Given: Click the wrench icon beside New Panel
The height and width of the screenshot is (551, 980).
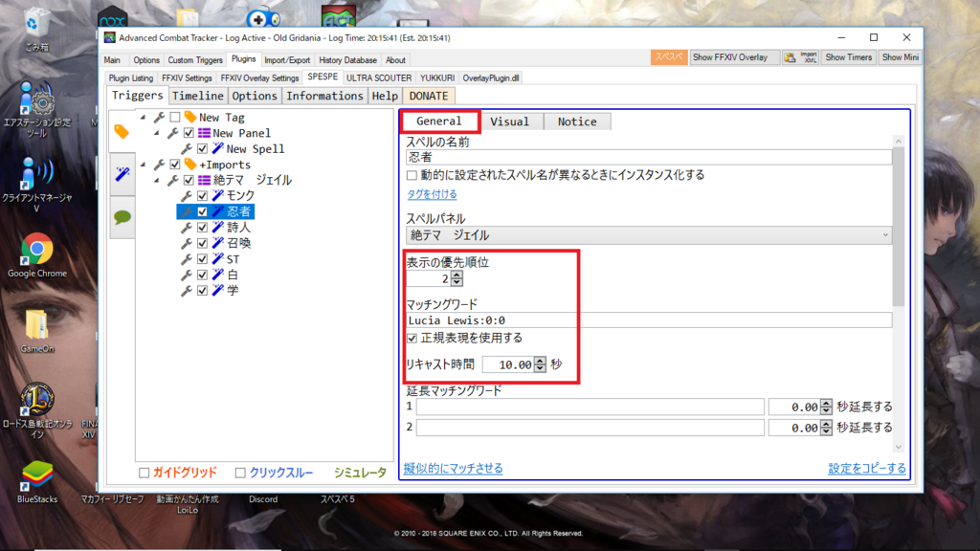Looking at the screenshot, I should pyautogui.click(x=173, y=133).
